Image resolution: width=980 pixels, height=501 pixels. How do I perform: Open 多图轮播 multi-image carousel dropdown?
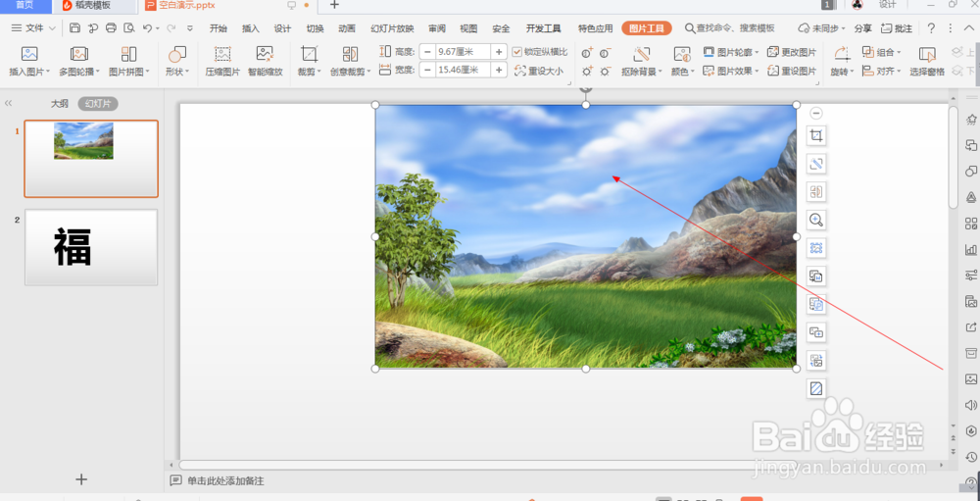coord(79,62)
